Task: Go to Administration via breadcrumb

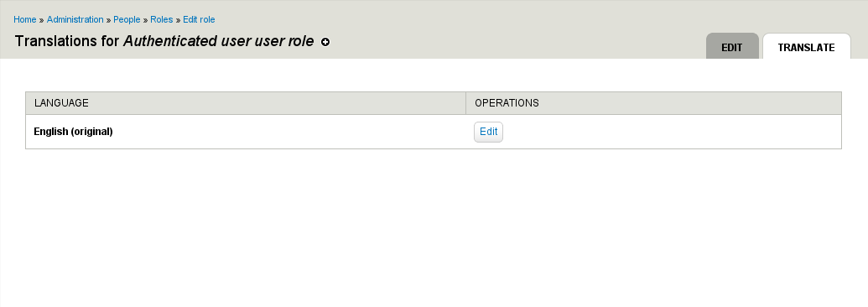Action: pyautogui.click(x=75, y=19)
